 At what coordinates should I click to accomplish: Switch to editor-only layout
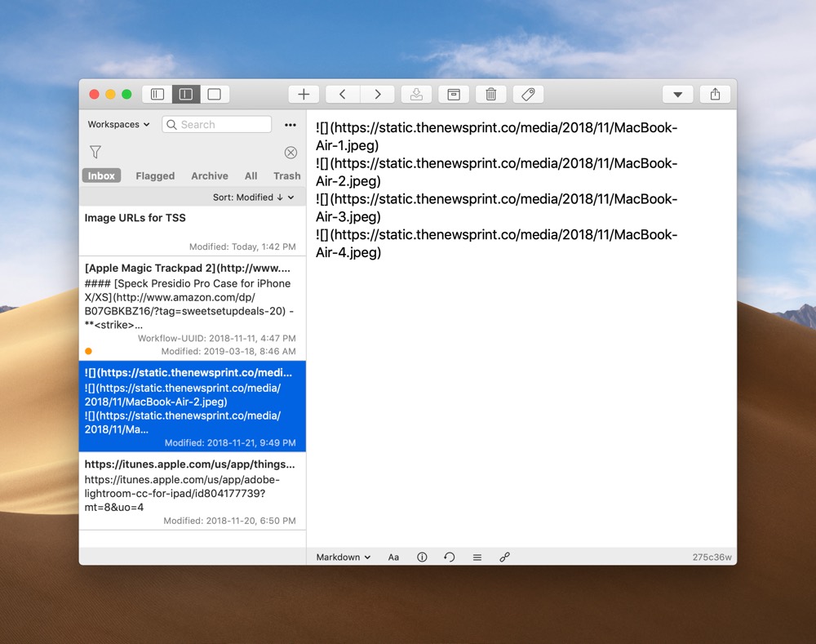pyautogui.click(x=215, y=94)
